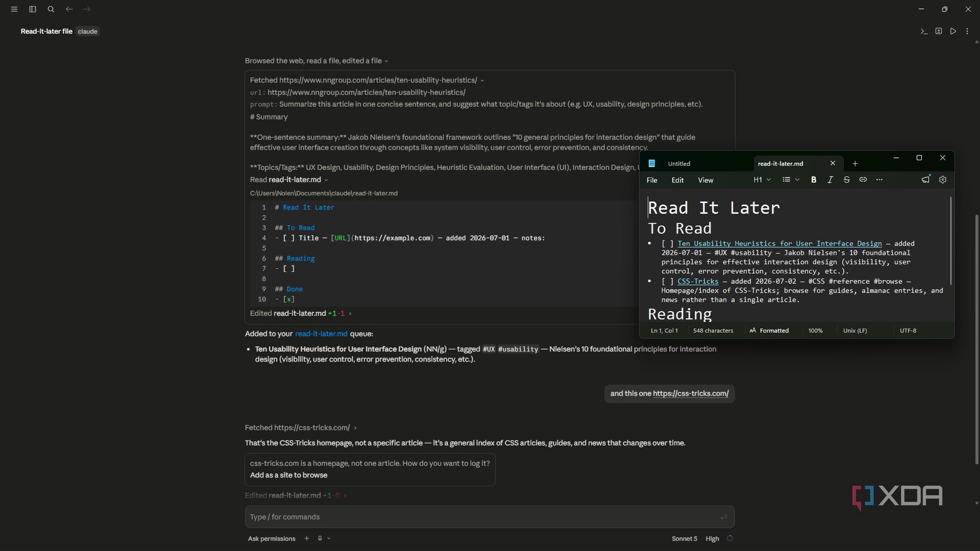
Task: Open the https://css-tricks.com/ link in user message
Action: [691, 394]
